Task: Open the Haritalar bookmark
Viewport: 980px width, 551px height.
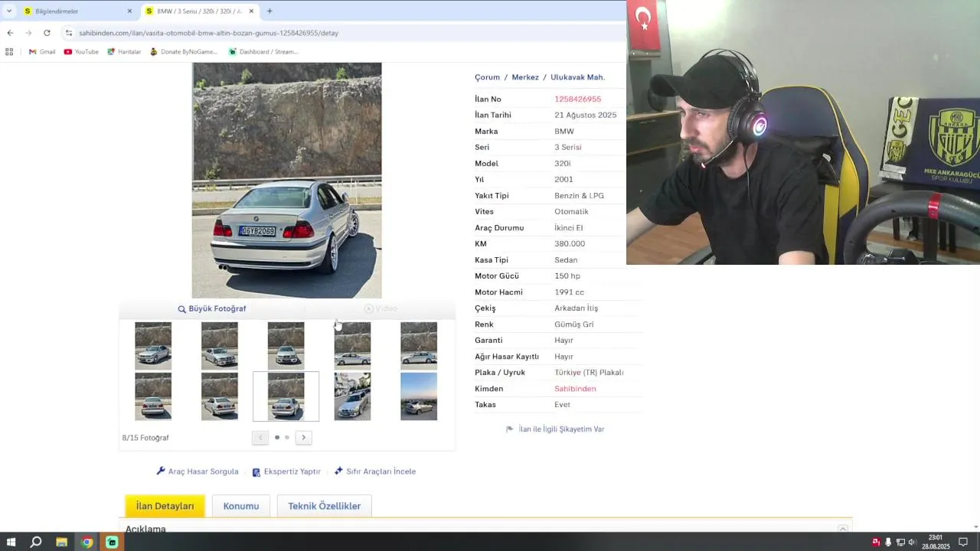Action: (124, 52)
